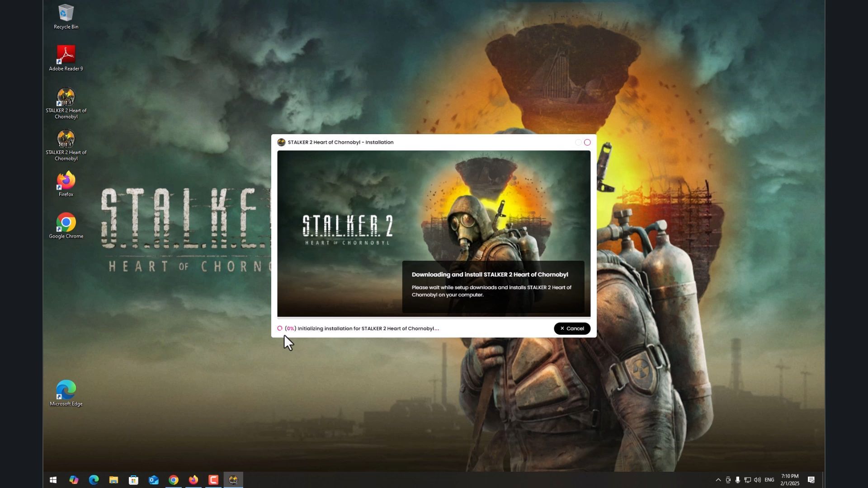Image resolution: width=868 pixels, height=488 pixels.
Task: Open the notification action center
Action: [811, 480]
